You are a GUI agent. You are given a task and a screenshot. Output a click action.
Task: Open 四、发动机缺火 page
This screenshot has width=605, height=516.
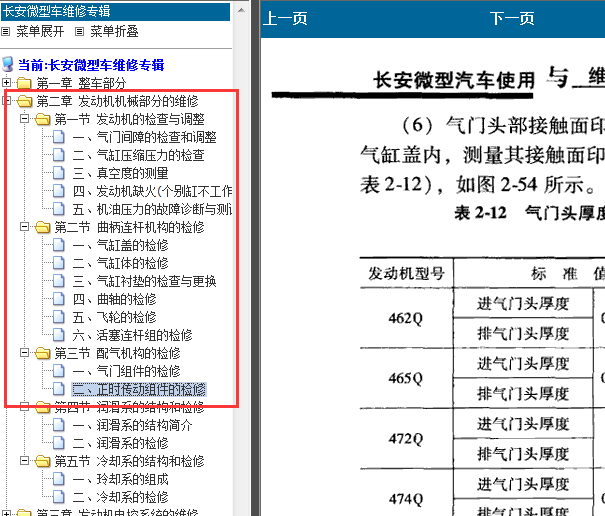tap(152, 191)
